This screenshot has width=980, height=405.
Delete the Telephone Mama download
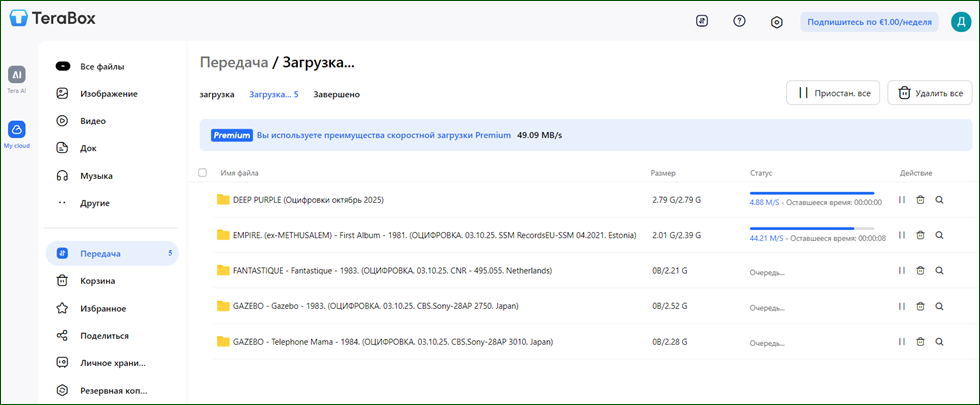point(920,342)
